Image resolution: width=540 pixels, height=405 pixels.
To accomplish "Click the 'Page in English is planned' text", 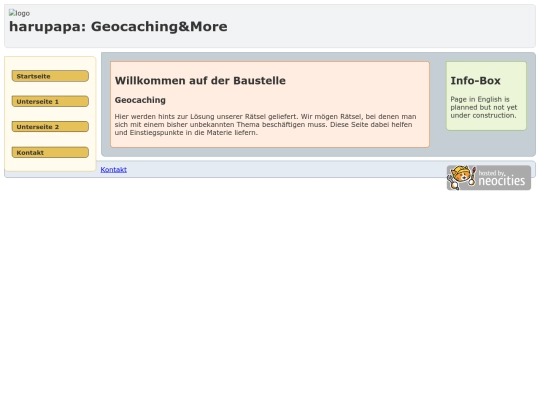I will tap(484, 107).
